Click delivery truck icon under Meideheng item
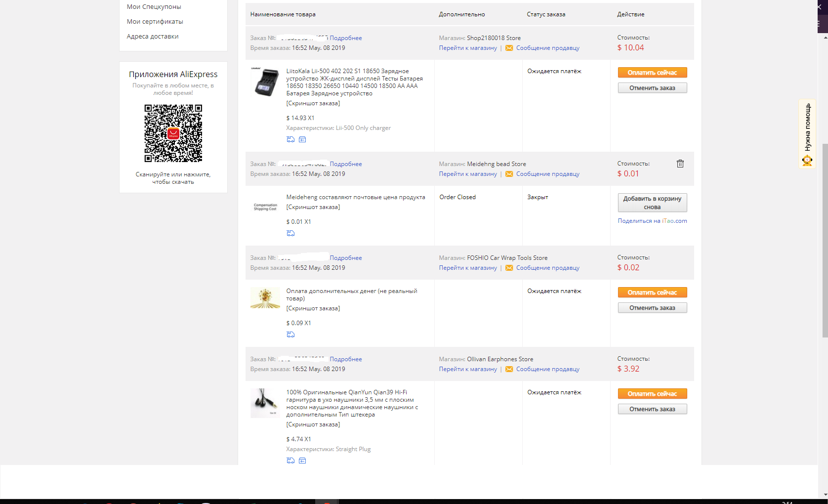 point(290,233)
